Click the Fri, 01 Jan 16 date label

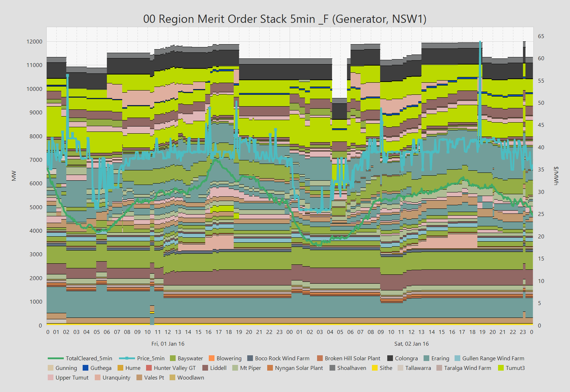[x=168, y=344]
